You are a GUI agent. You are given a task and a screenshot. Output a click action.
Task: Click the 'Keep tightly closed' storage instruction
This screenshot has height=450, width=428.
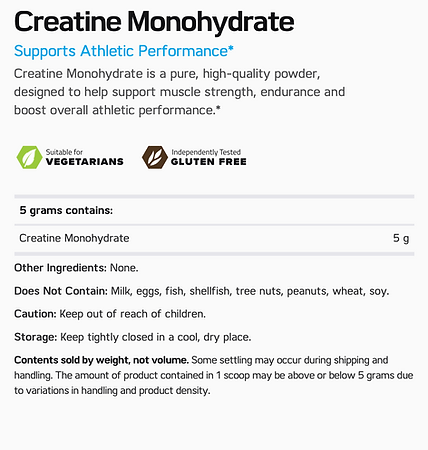pyautogui.click(x=155, y=337)
